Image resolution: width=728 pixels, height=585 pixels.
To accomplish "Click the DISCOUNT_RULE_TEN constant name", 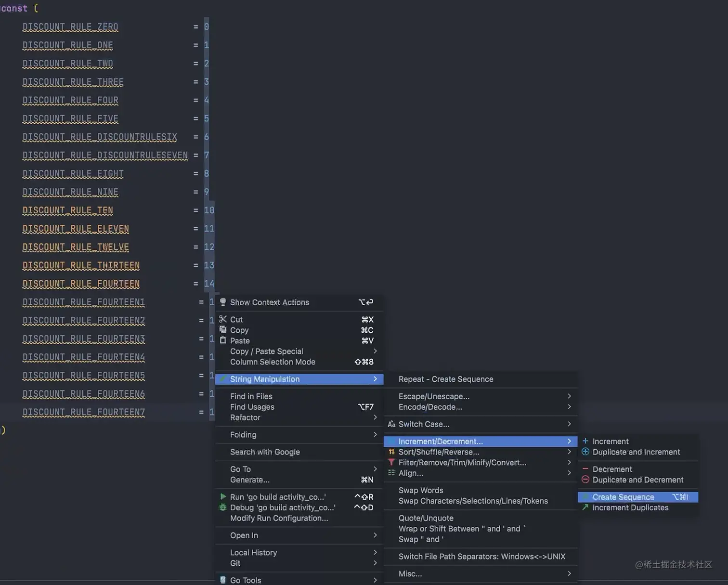I will 68,210.
